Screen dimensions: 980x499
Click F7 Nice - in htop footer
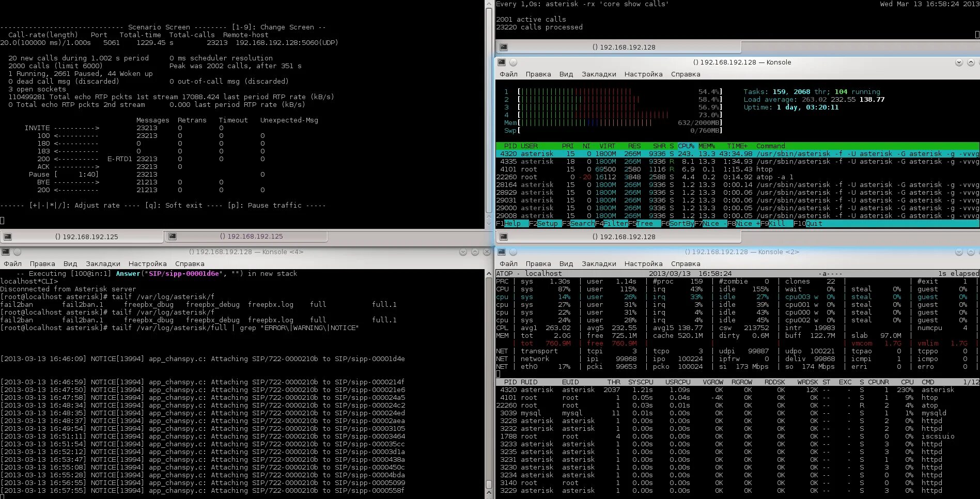coord(710,224)
